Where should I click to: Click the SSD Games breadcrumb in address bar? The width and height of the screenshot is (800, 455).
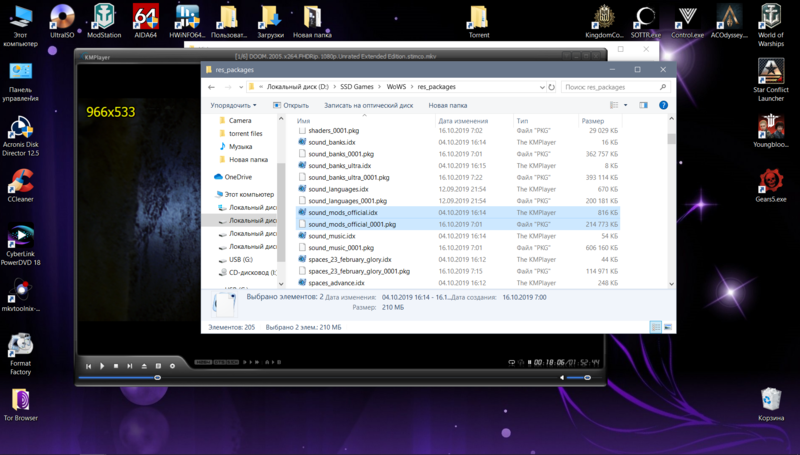357,87
